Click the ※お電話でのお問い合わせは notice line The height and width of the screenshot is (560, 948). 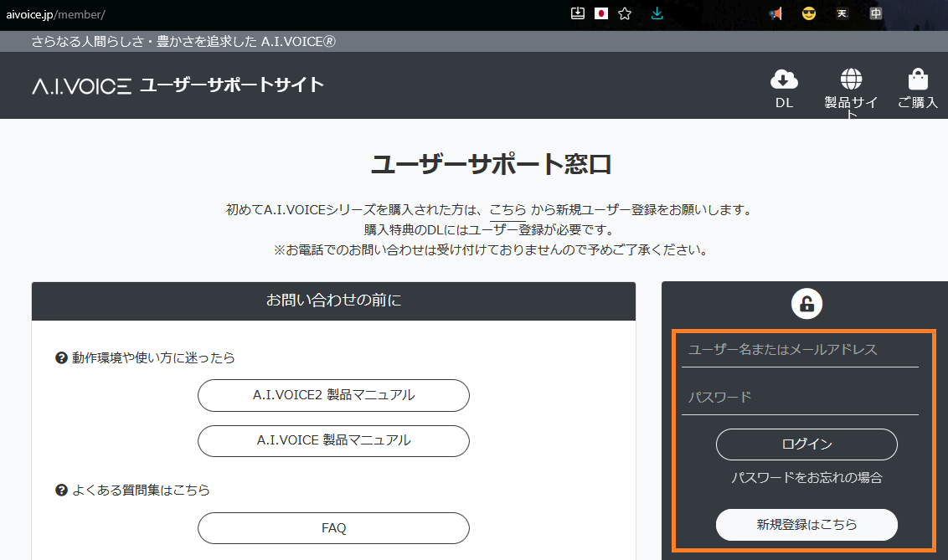tap(490, 249)
